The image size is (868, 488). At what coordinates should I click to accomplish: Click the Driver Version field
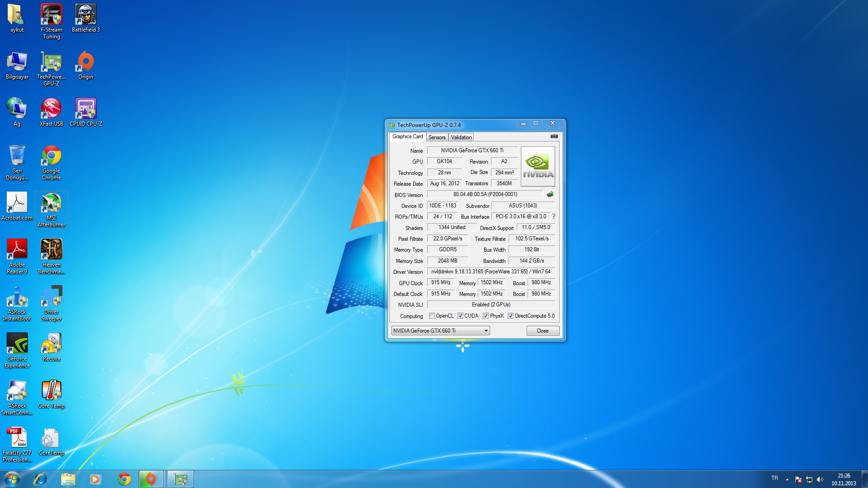tap(491, 272)
